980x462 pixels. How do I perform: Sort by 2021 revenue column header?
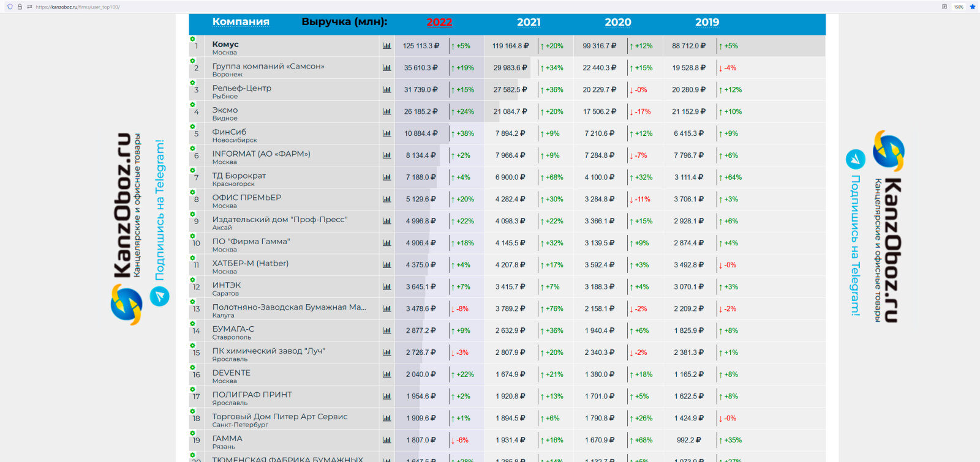coord(529,22)
